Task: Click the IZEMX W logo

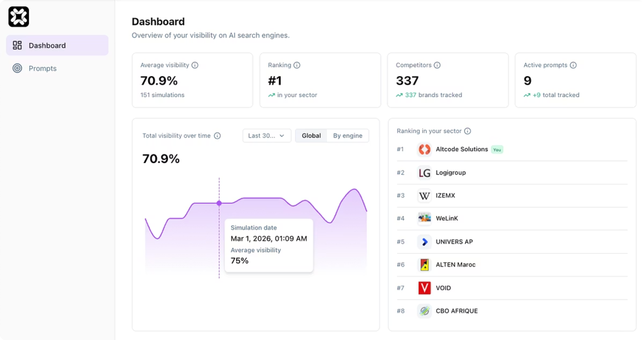Action: (425, 196)
